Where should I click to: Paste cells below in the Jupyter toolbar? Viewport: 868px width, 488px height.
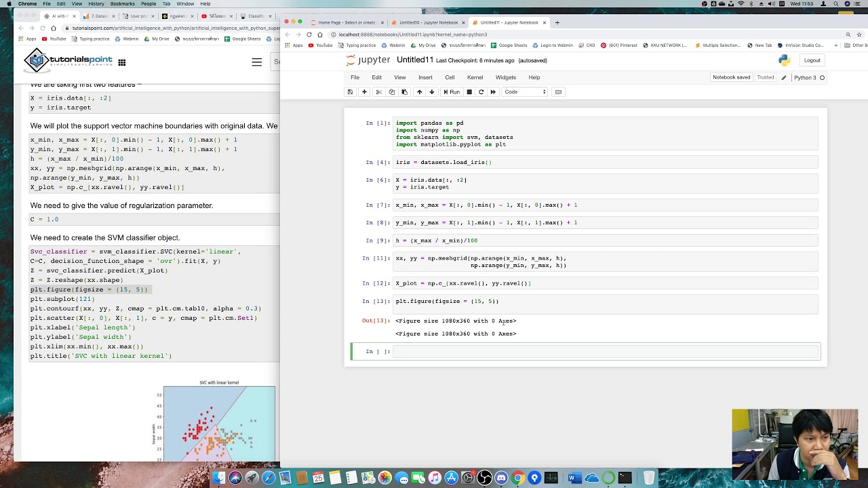click(x=404, y=91)
